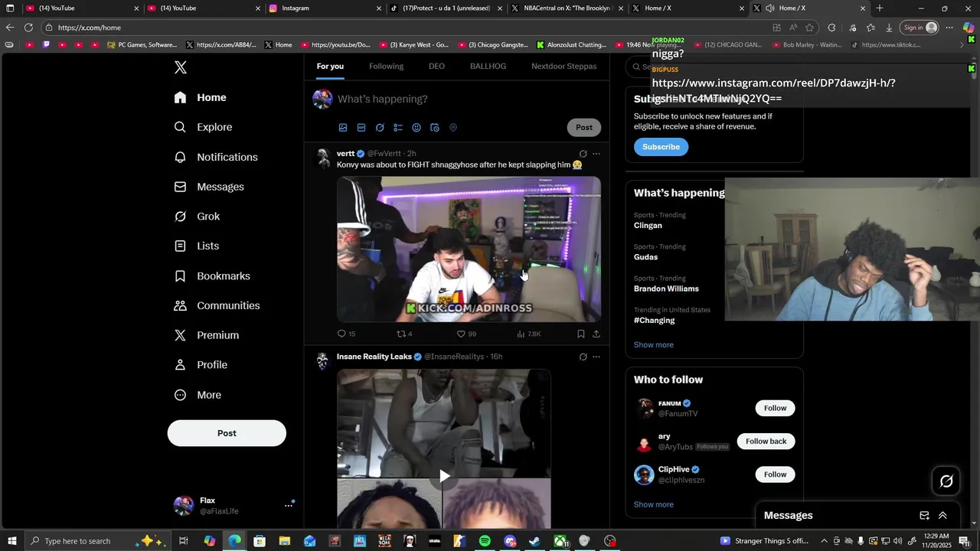Enhance post with Grok icon in composer
This screenshot has width=980, height=551.
(x=380, y=128)
